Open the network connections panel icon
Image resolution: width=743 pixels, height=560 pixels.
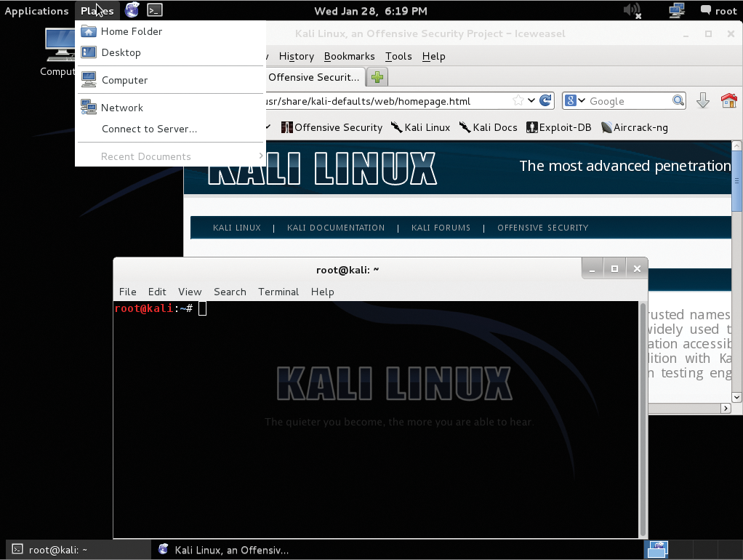677,11
